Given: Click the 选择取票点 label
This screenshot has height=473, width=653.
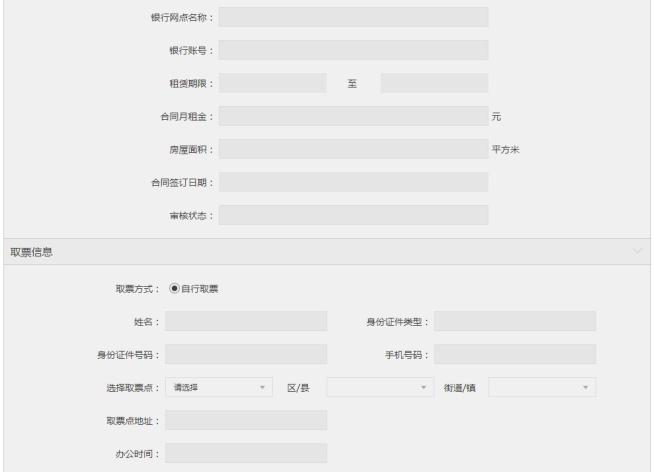Looking at the screenshot, I should tap(132, 388).
